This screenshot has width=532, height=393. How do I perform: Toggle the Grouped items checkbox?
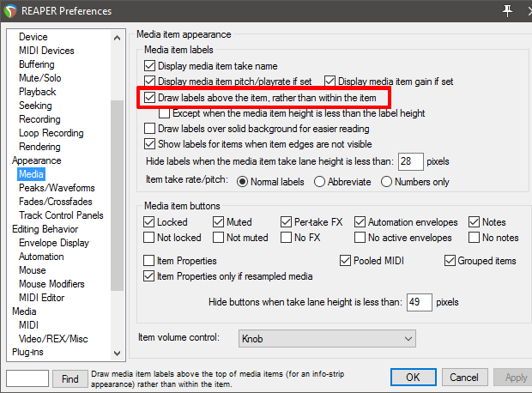click(x=450, y=261)
